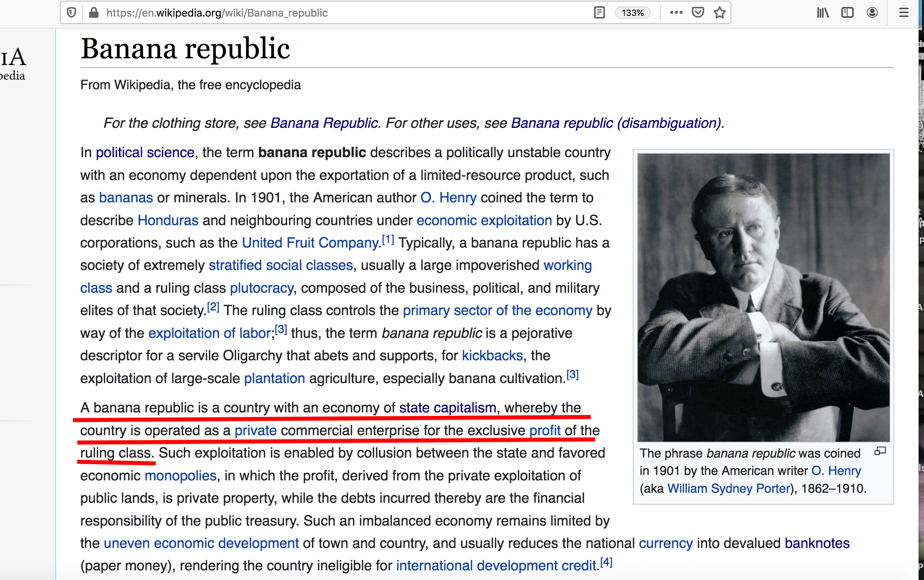Open the political science link
Image resolution: width=924 pixels, height=580 pixels.
click(x=145, y=153)
